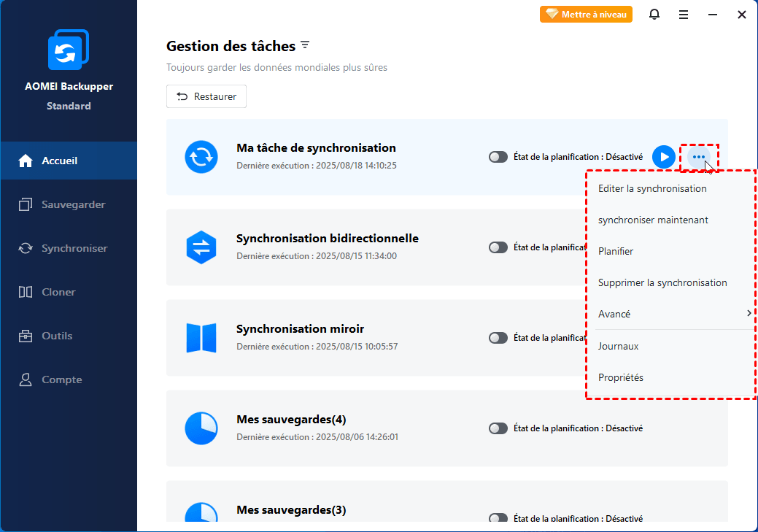Click the Gestion des tâches heading
758x532 pixels.
click(x=231, y=46)
